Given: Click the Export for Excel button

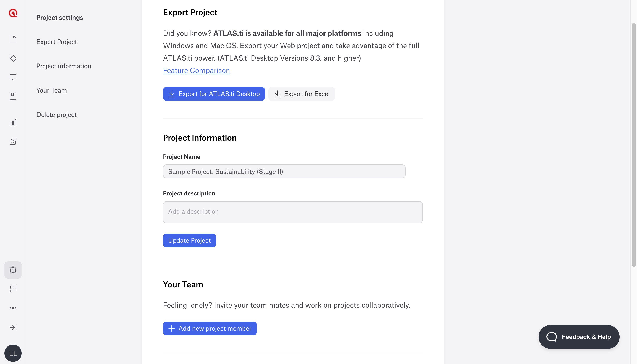Looking at the screenshot, I should pos(302,94).
